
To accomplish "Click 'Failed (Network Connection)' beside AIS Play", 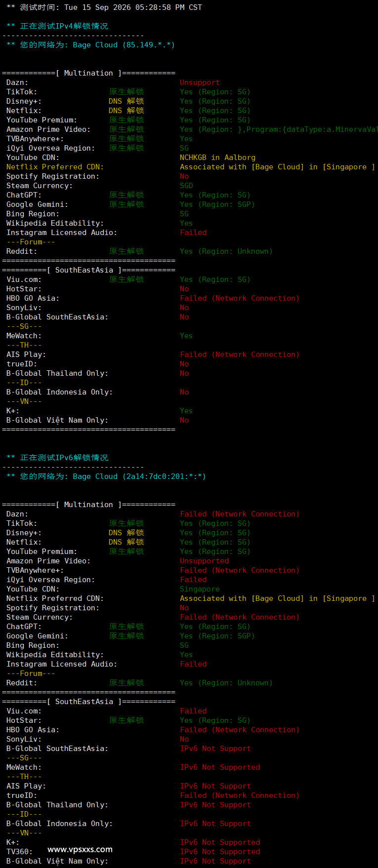I will click(x=240, y=355).
